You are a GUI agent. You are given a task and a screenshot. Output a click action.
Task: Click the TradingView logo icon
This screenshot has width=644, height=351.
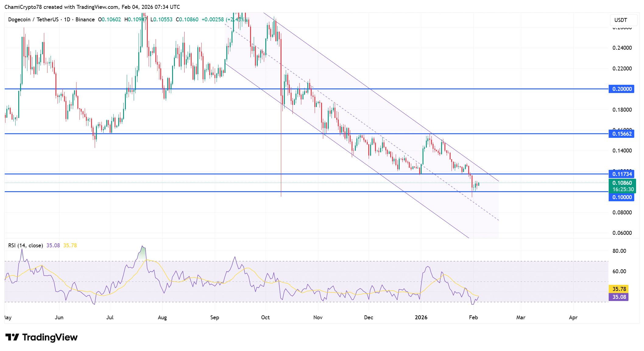click(x=12, y=337)
